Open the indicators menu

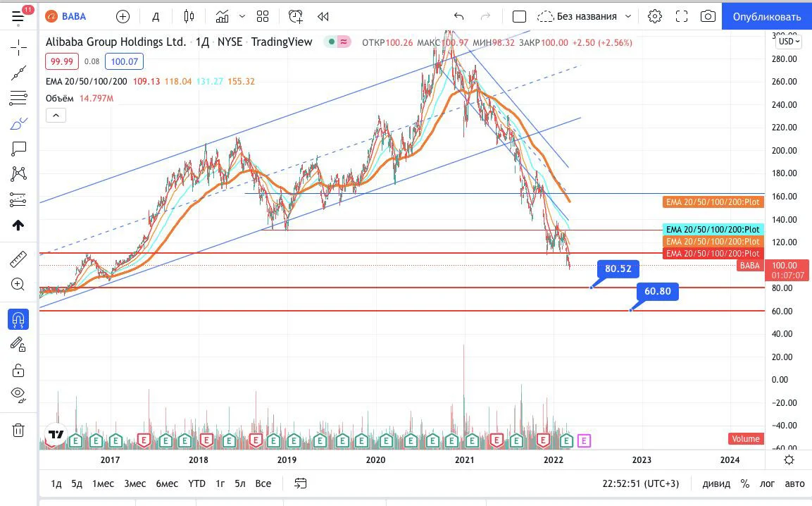click(x=222, y=17)
